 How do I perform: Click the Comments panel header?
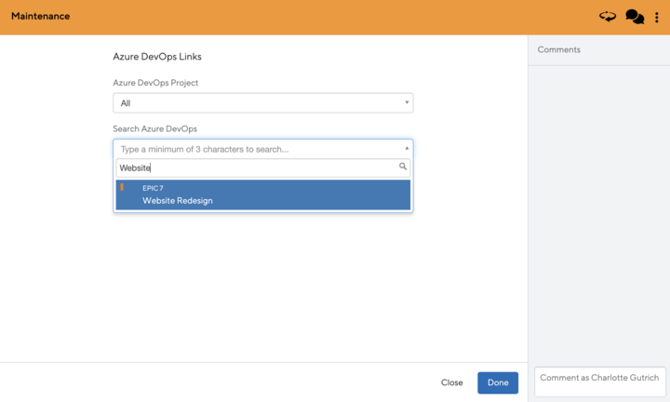tap(559, 50)
